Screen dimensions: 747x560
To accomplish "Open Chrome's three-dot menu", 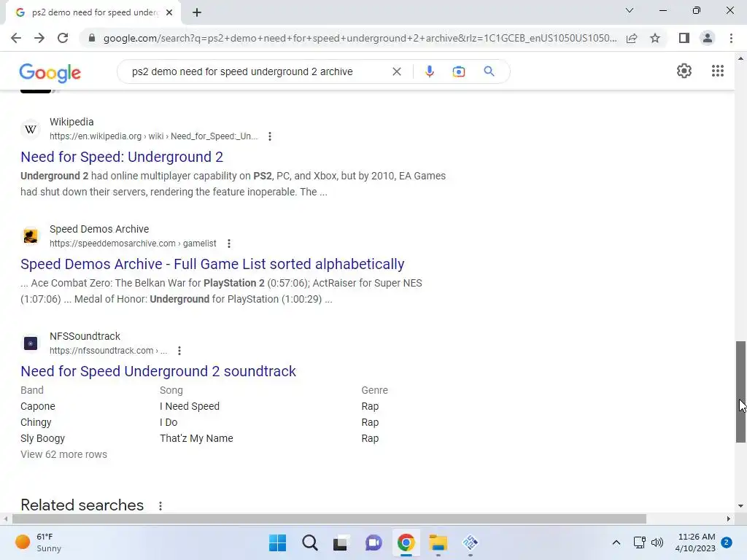I will click(731, 38).
